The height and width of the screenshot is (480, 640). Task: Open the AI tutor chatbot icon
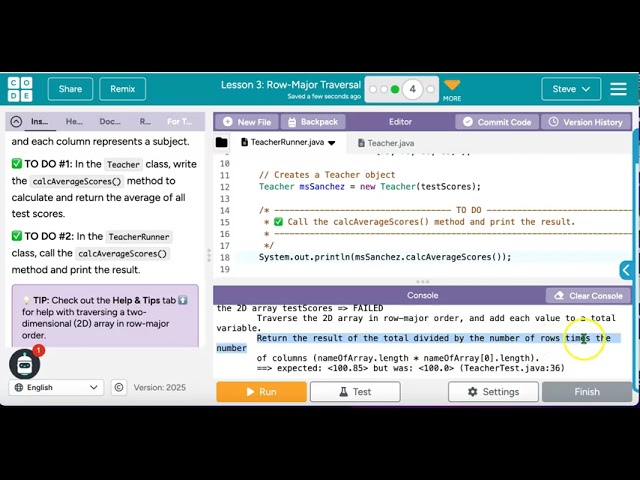(25, 365)
